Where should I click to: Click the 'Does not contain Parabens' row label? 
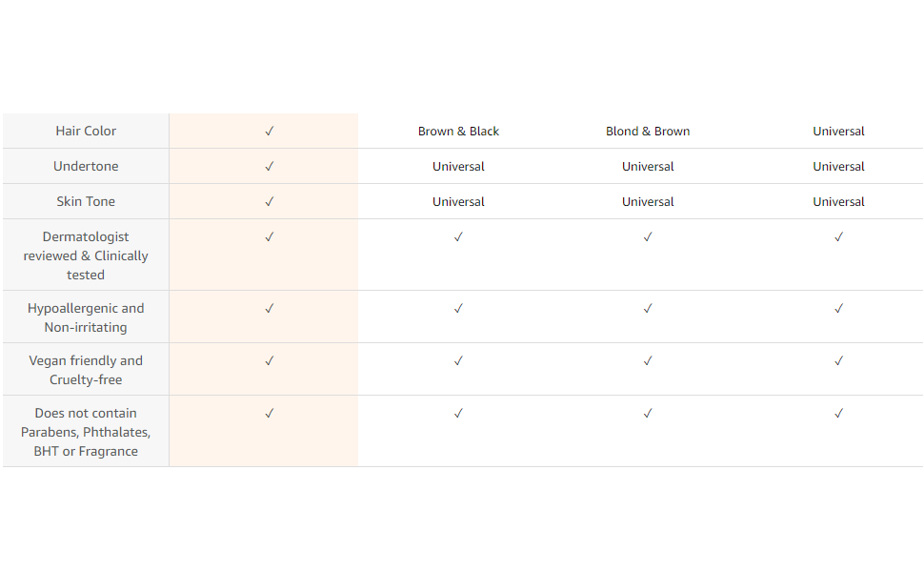pyautogui.click(x=86, y=432)
